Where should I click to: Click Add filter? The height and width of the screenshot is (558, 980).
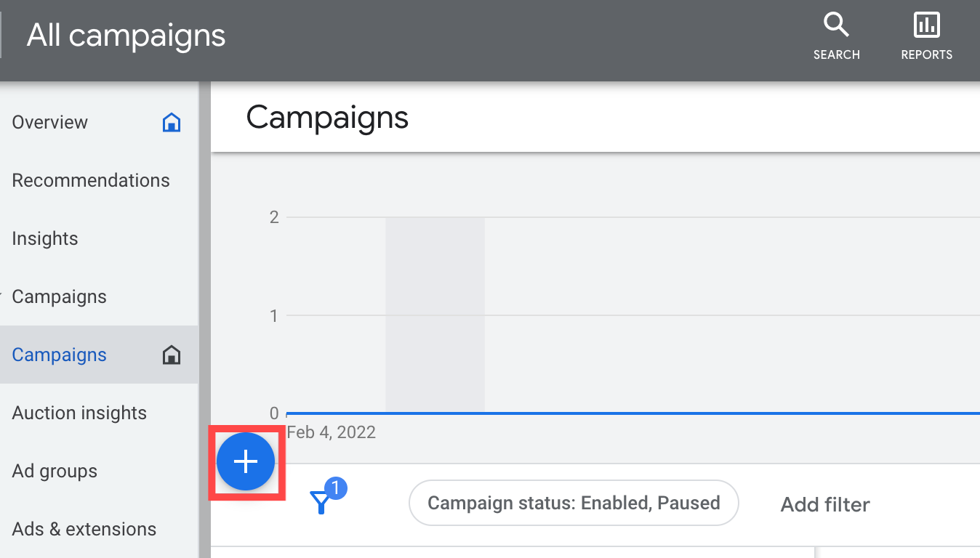tap(825, 504)
